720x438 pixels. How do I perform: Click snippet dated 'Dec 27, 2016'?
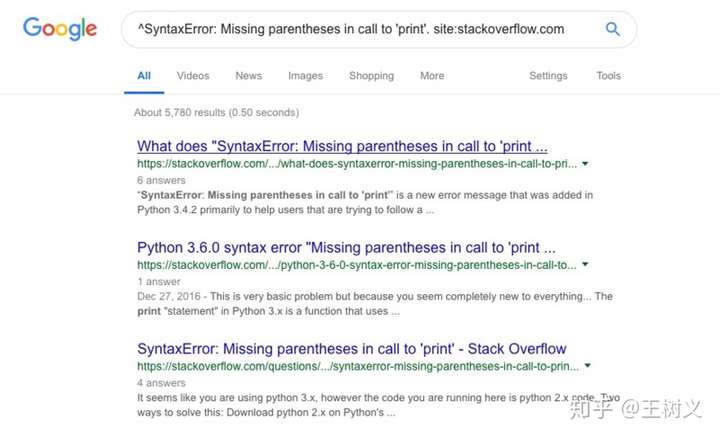tap(375, 303)
